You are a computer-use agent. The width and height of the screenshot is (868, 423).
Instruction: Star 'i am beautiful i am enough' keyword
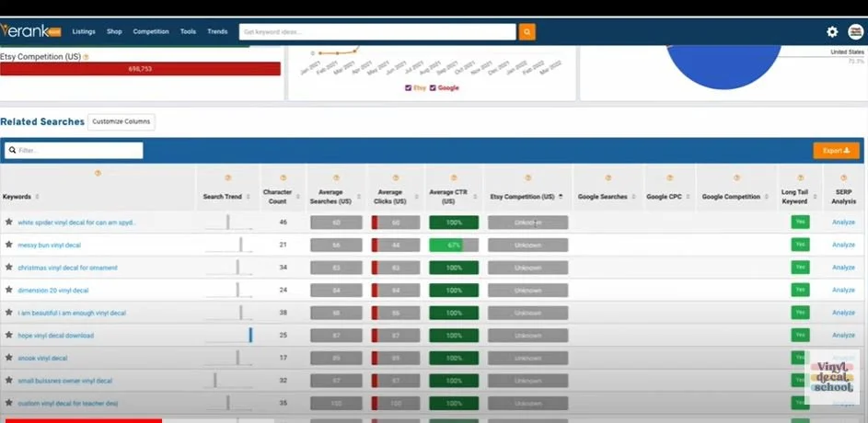9,313
